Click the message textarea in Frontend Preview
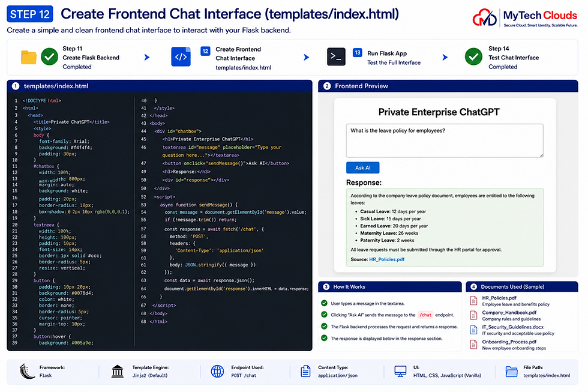Image resolution: width=588 pixels, height=392 pixels. click(445, 140)
